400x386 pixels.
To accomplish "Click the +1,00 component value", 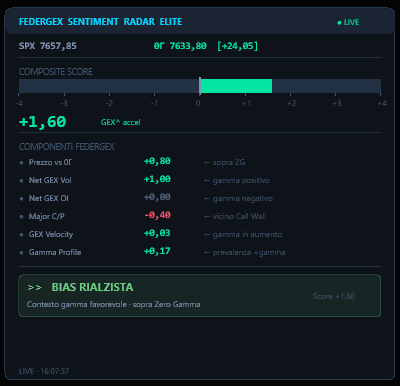I will click(x=157, y=179).
